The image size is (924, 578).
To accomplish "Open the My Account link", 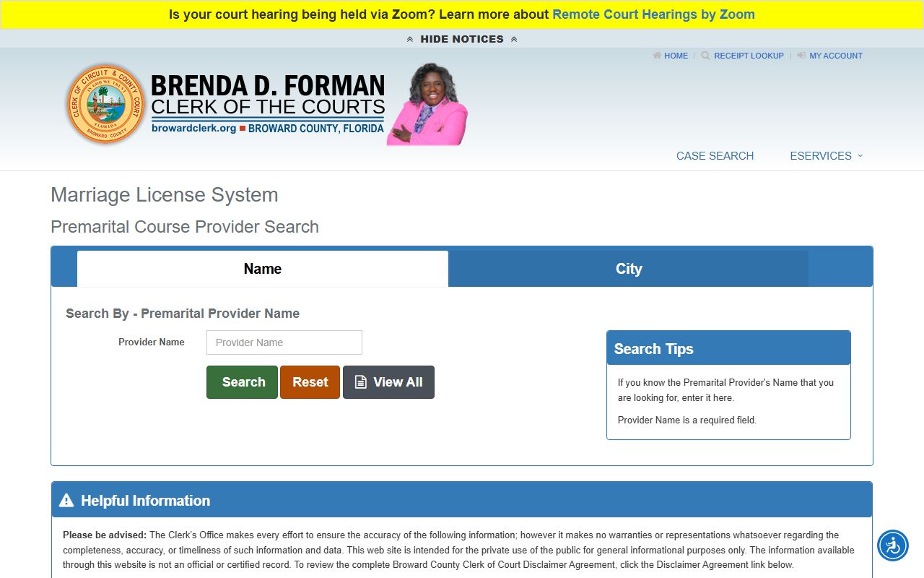I will (x=836, y=56).
